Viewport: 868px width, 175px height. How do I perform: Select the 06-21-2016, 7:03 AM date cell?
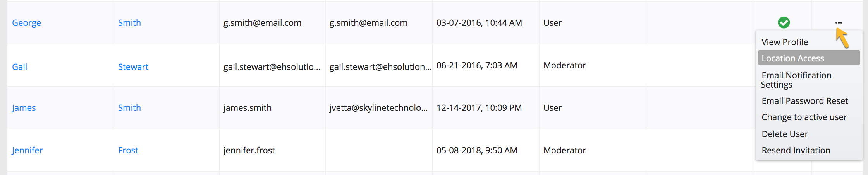[476, 65]
